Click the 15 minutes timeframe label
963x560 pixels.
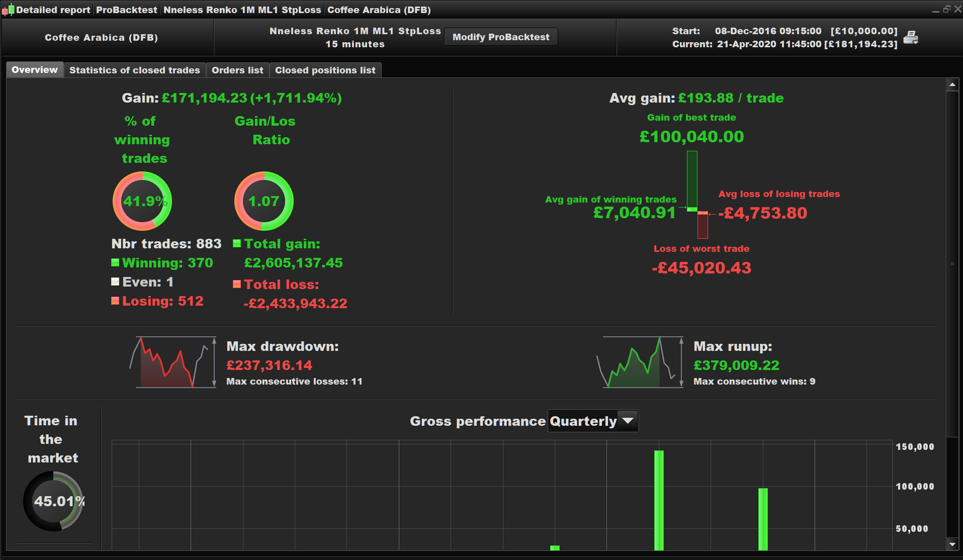click(x=355, y=44)
